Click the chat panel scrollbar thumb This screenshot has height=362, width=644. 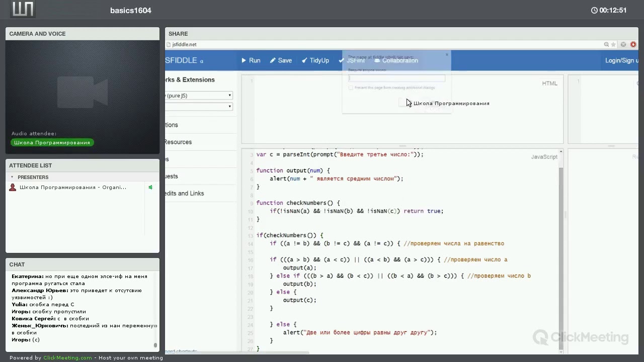155,345
